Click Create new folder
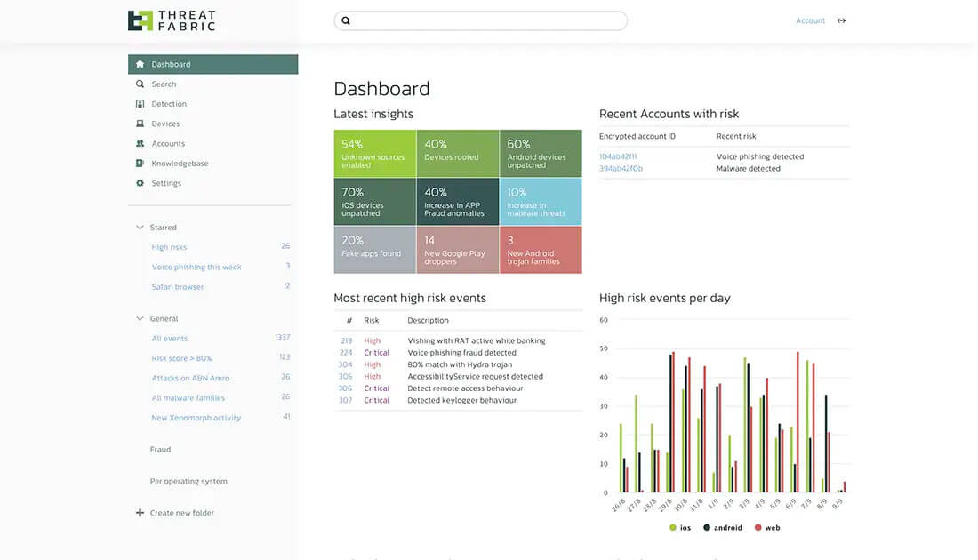 coord(181,513)
